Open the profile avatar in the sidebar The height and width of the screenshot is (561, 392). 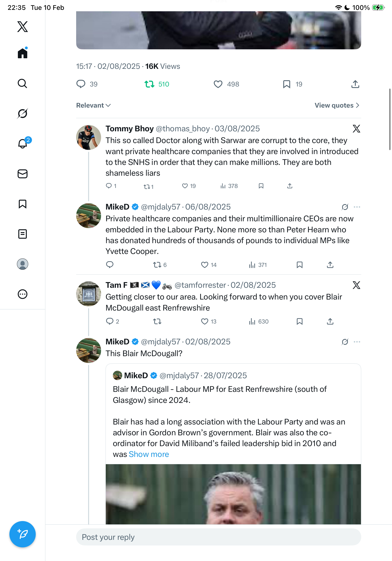click(x=23, y=264)
